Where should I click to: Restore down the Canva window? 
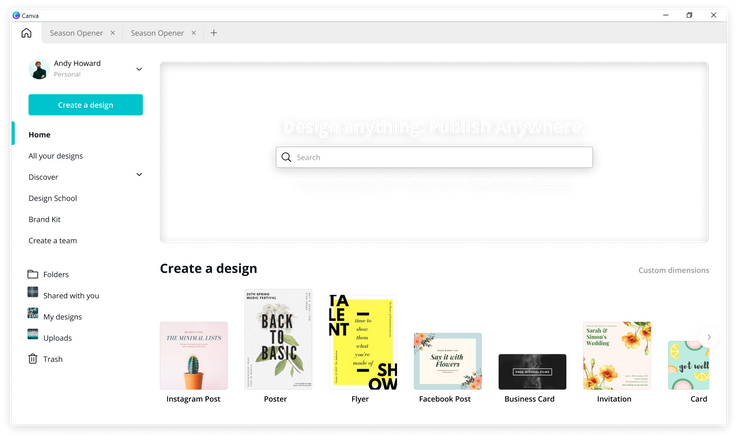point(689,15)
